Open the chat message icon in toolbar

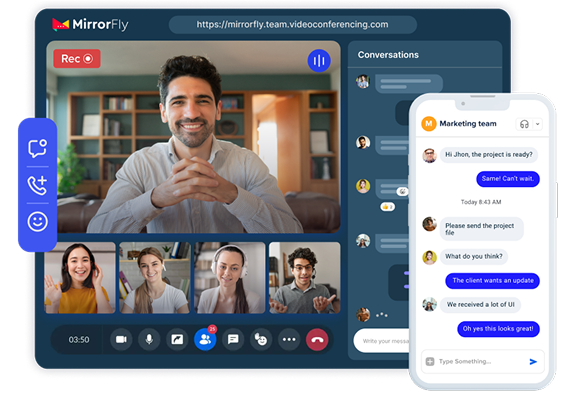pyautogui.click(x=233, y=339)
